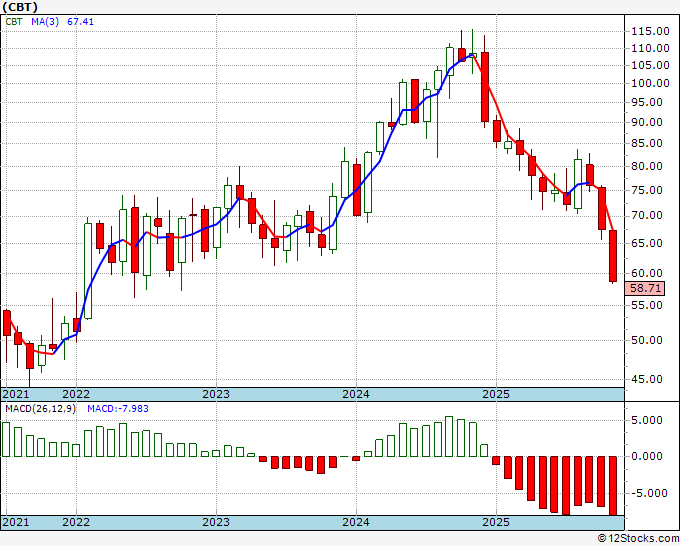
Task: Click the MACD(26,12,9) indicator label
Action: coord(40,409)
